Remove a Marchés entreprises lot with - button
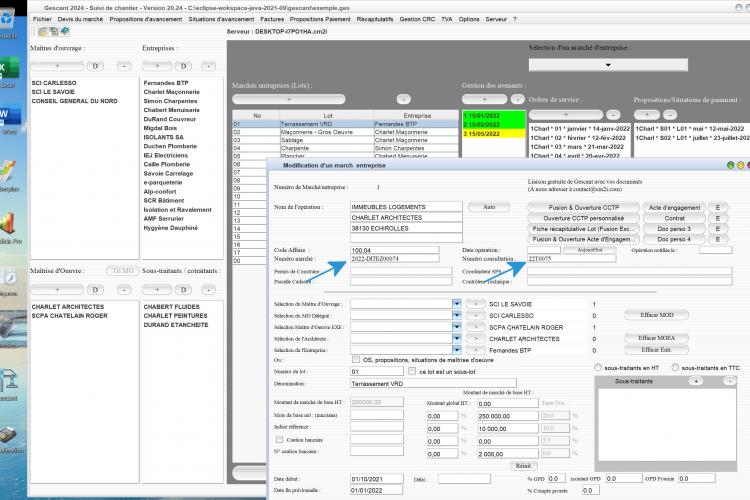Image resolution: width=750 pixels, height=500 pixels. coord(404,99)
